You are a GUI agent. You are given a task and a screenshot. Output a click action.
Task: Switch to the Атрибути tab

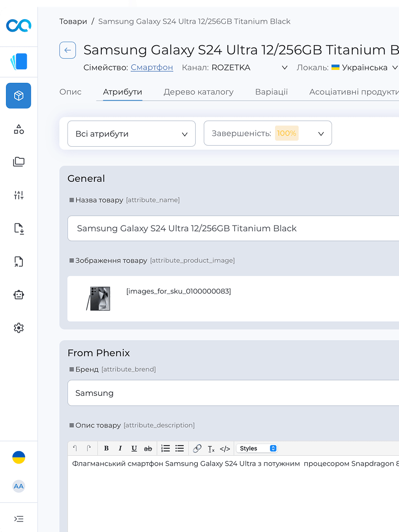(x=122, y=92)
